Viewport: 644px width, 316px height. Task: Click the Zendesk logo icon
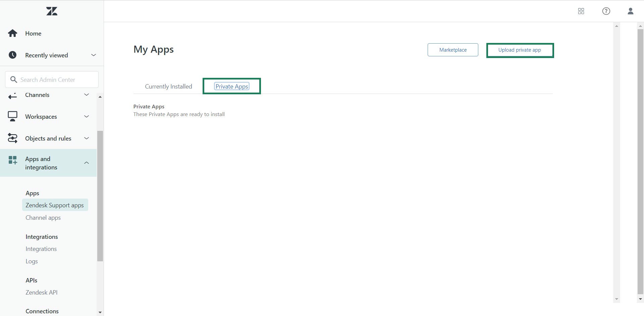coord(52,11)
